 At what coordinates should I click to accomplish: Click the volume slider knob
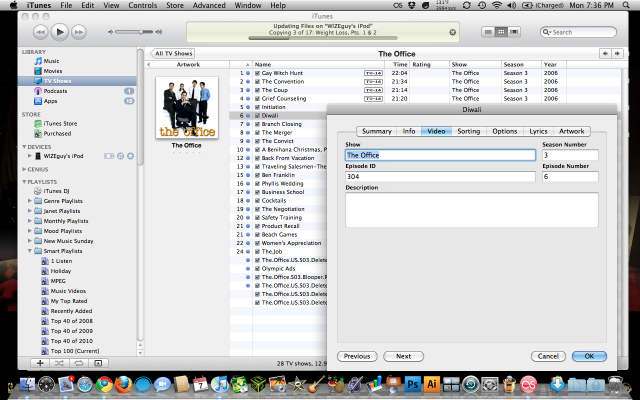click(141, 32)
